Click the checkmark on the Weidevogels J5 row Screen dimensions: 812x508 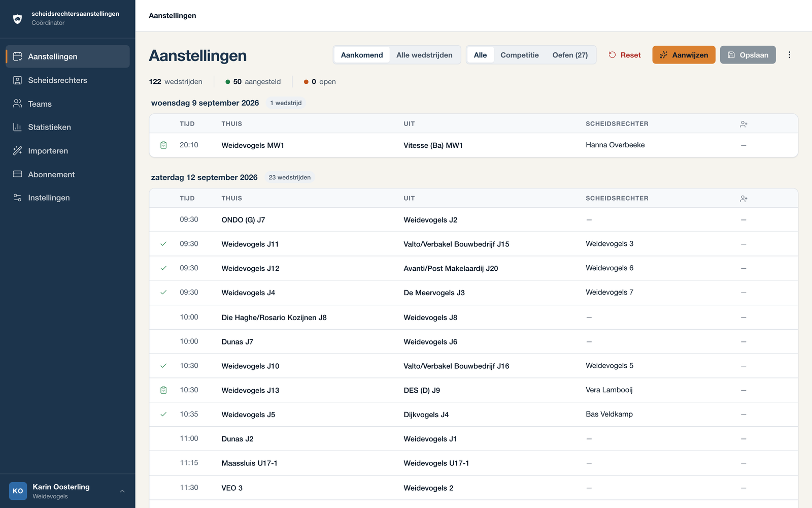pos(163,415)
